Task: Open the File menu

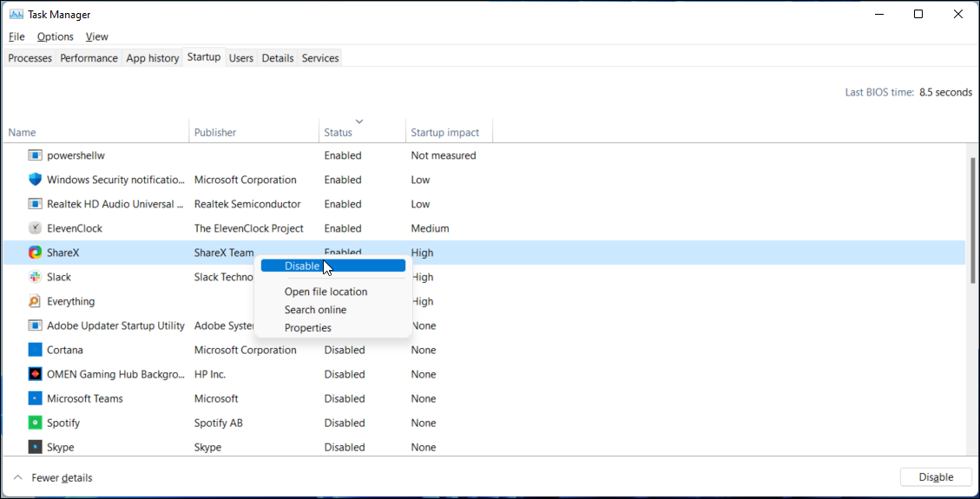Action: click(x=16, y=36)
